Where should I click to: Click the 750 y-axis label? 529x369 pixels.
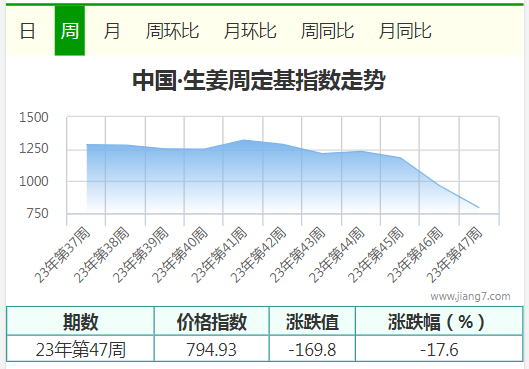[x=37, y=214]
